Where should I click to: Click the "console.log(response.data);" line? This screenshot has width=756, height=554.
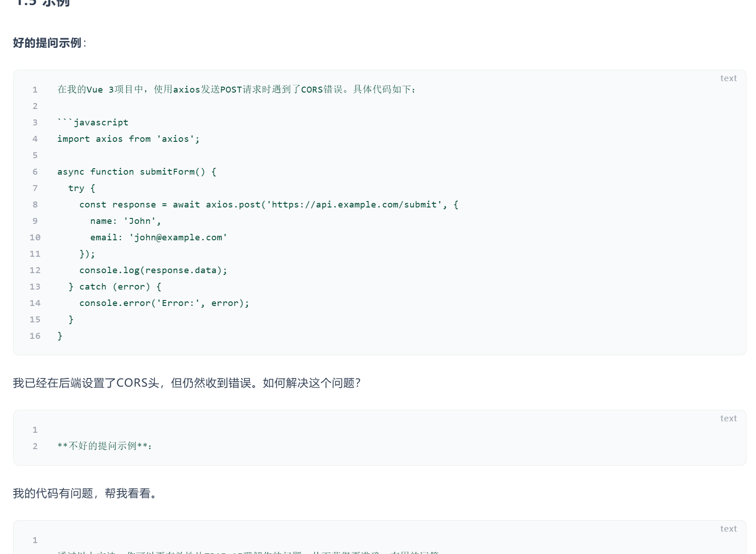[153, 270]
